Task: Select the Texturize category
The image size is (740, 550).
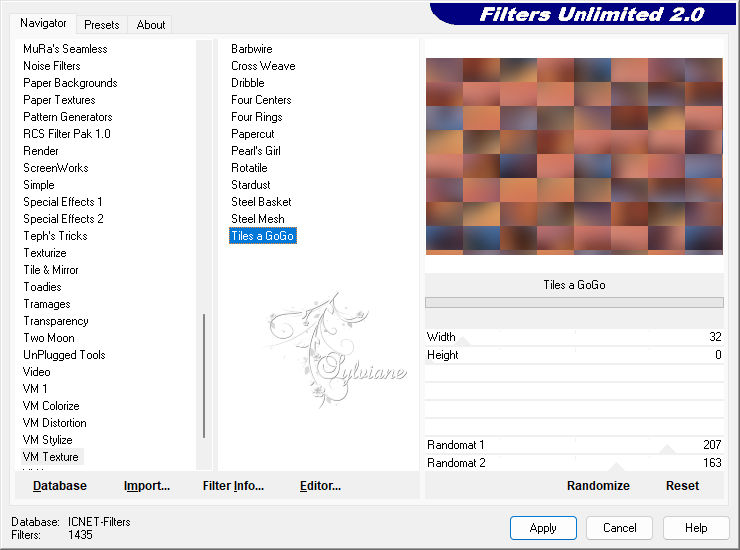Action: click(45, 253)
